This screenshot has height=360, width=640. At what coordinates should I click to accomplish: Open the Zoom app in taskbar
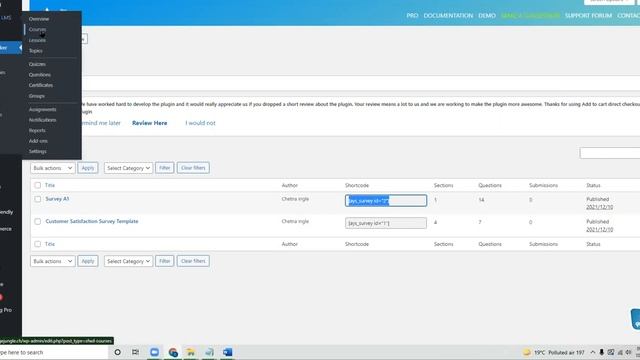pyautogui.click(x=154, y=352)
